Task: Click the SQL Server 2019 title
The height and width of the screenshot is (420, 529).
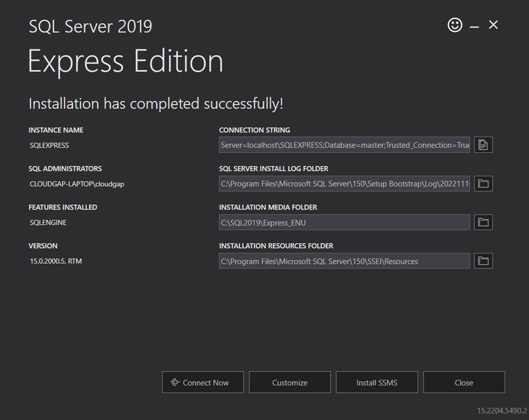Action: coord(90,26)
